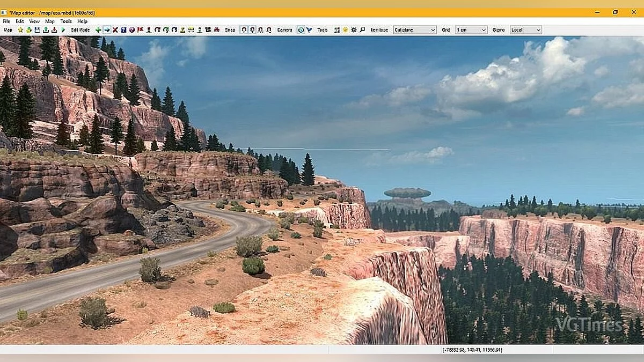644x362 pixels.
Task: Open the Tools menu
Action: [65, 20]
